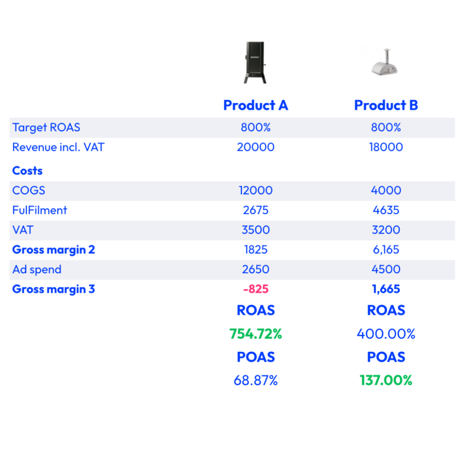Select the Revenue incl. VAT row label

(x=58, y=147)
